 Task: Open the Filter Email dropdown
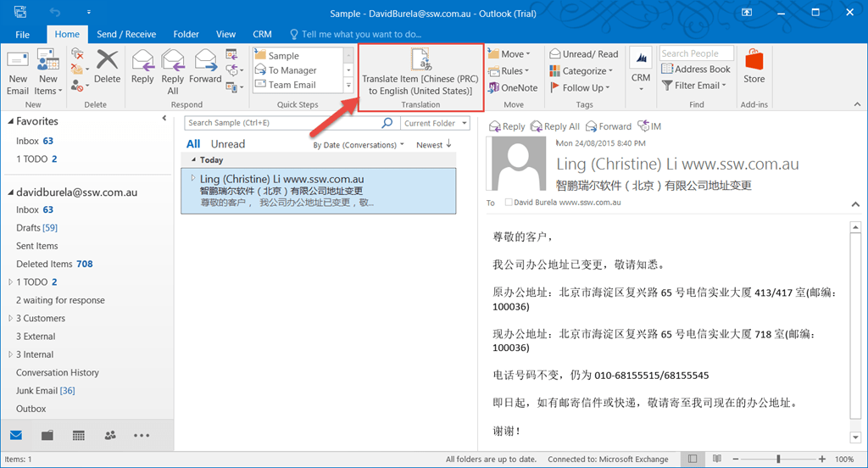tap(693, 86)
